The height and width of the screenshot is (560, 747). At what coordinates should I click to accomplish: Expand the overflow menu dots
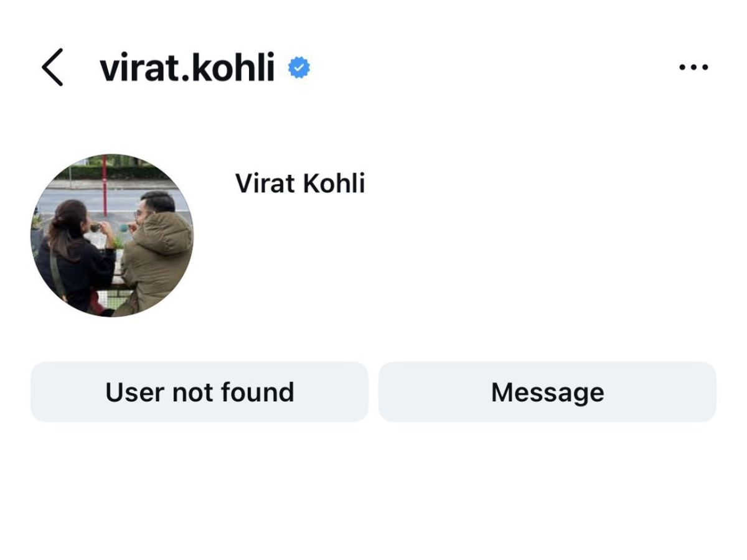click(x=693, y=67)
